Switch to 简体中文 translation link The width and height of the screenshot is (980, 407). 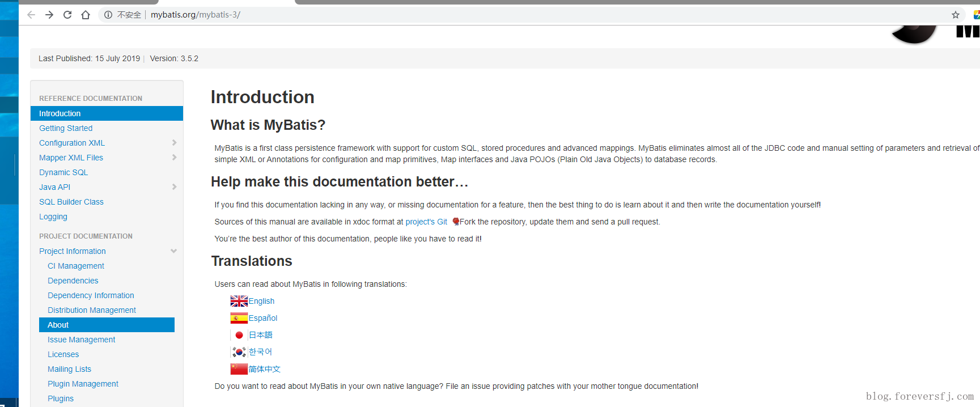265,369
